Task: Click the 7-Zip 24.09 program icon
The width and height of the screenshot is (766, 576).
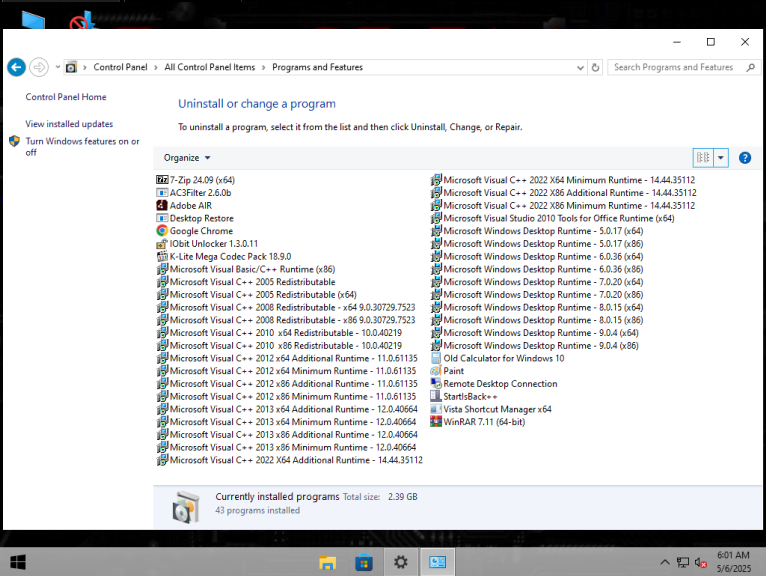Action: point(162,180)
